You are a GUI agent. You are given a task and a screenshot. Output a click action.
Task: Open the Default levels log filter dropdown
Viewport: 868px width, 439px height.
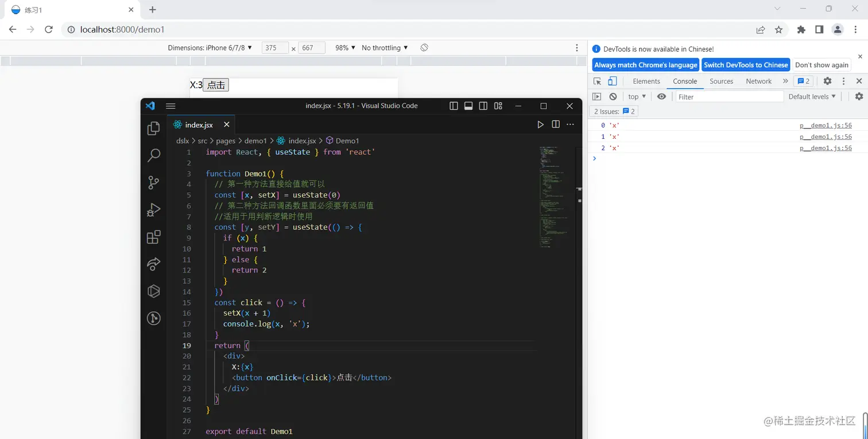812,96
